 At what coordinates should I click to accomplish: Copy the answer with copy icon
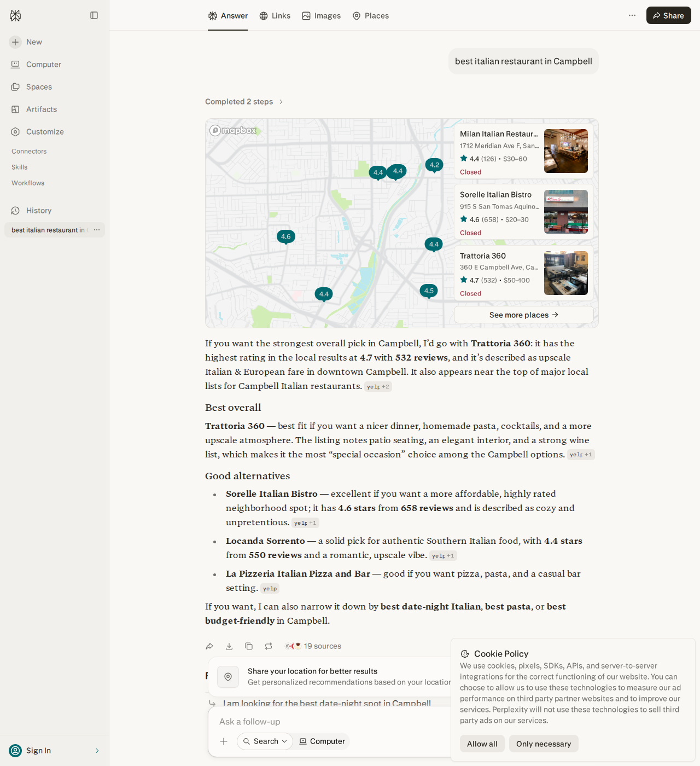pos(249,646)
